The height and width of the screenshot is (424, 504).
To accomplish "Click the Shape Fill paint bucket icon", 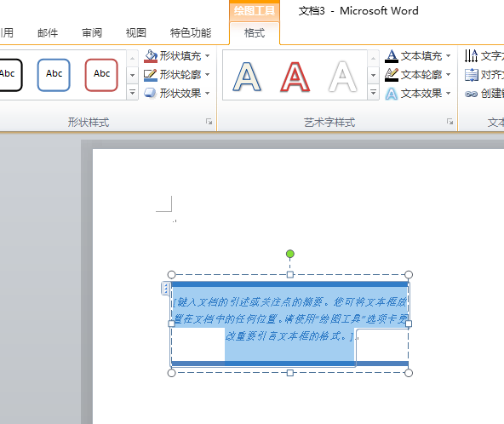I will tap(151, 56).
